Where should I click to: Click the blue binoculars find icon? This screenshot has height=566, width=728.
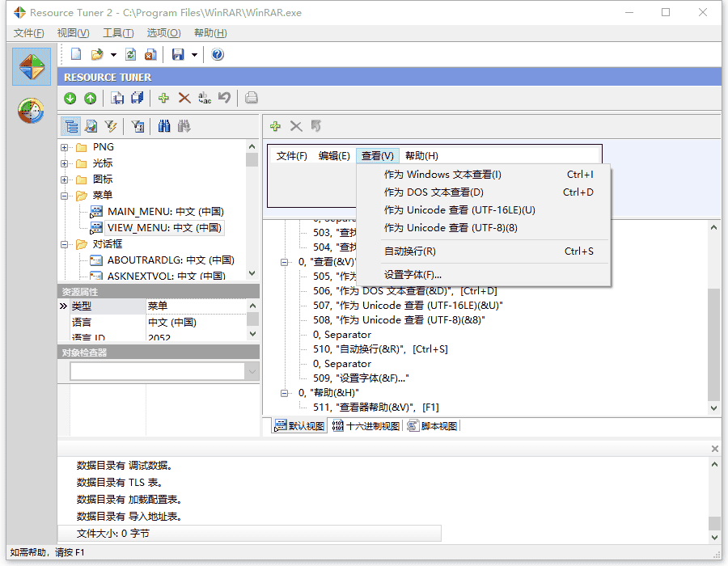pyautogui.click(x=164, y=126)
